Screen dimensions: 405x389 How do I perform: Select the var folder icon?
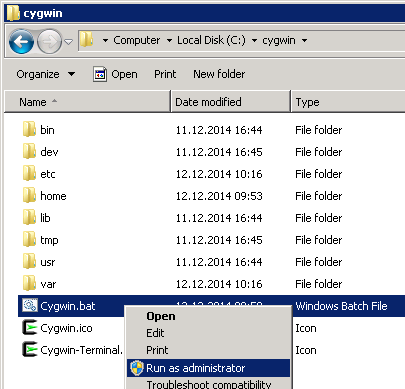coord(29,283)
